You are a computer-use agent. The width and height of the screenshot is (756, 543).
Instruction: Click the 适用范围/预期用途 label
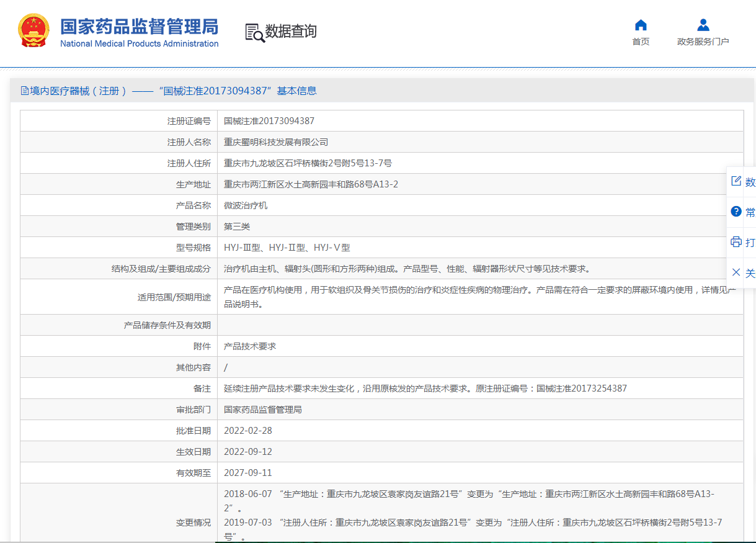point(174,297)
